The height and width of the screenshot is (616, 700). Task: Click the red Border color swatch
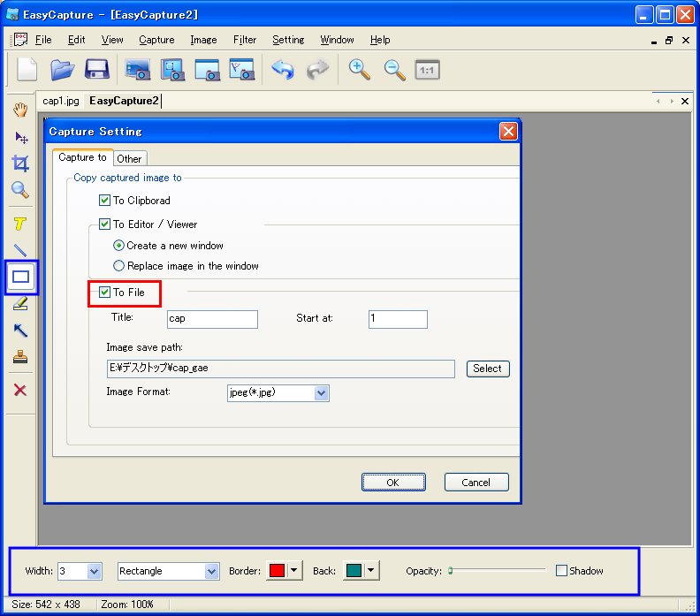point(278,570)
